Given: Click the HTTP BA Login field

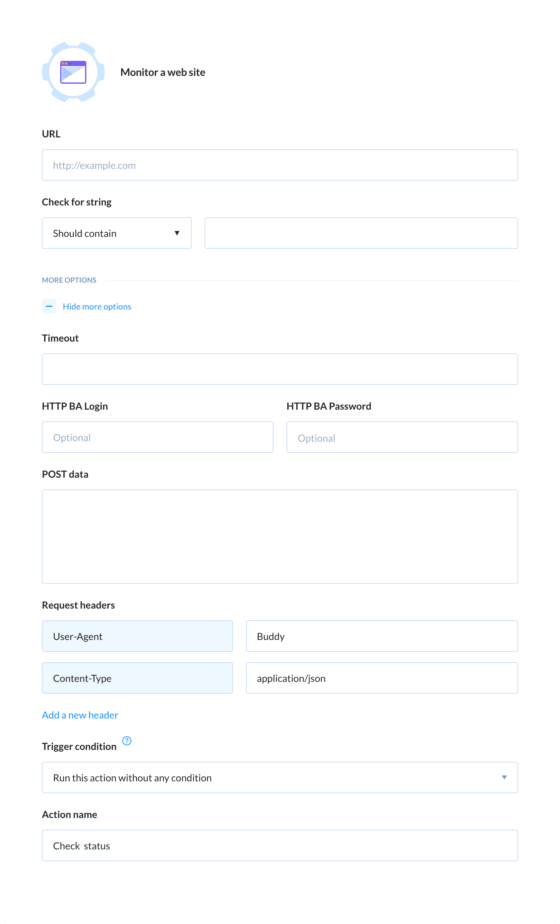Looking at the screenshot, I should [x=157, y=437].
